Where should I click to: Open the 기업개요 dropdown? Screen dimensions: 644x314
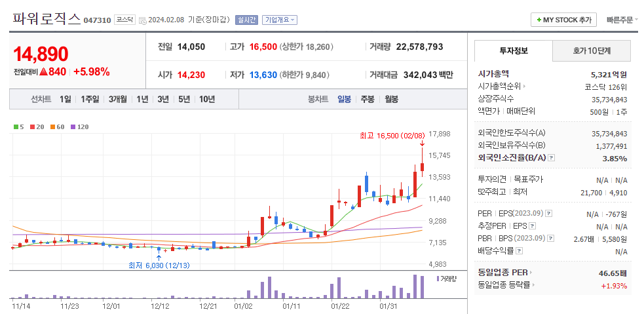(x=280, y=20)
